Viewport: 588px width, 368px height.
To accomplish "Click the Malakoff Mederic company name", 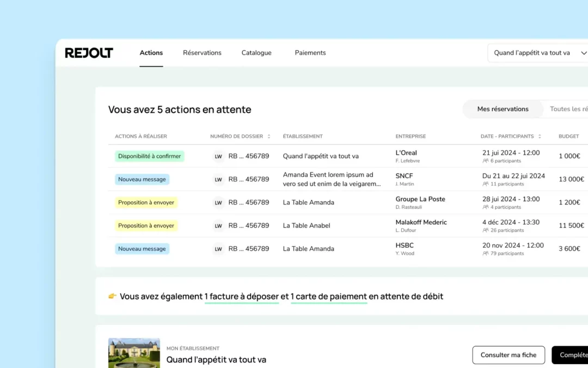I will tap(421, 222).
